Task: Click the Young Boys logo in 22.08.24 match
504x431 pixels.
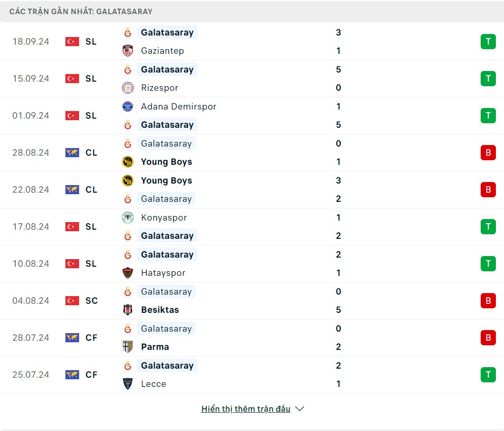Action: pyautogui.click(x=128, y=181)
